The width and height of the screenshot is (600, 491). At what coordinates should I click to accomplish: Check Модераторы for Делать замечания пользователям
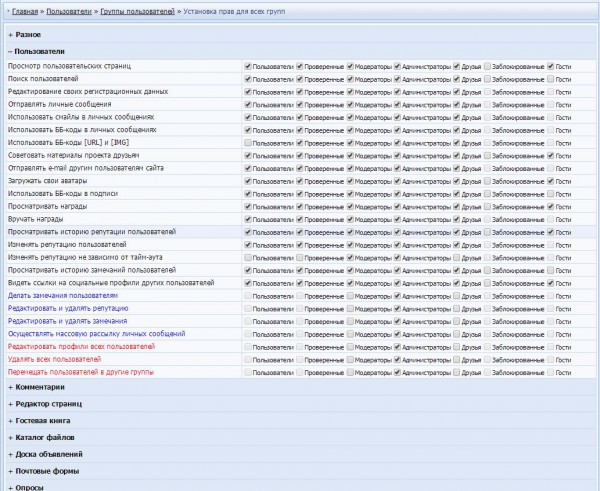pyautogui.click(x=350, y=296)
